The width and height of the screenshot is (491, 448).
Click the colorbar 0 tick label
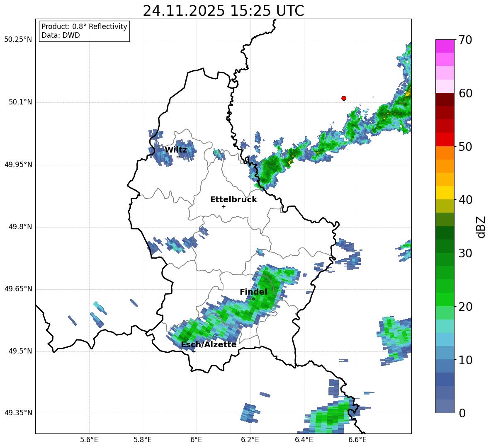[x=462, y=413]
